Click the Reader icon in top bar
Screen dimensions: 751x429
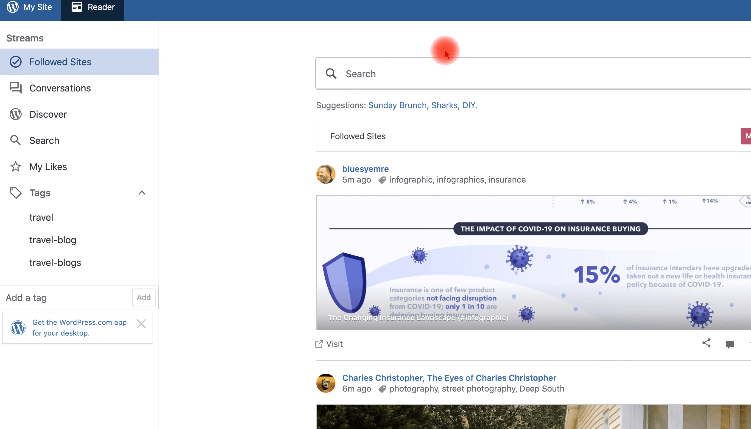tap(77, 7)
